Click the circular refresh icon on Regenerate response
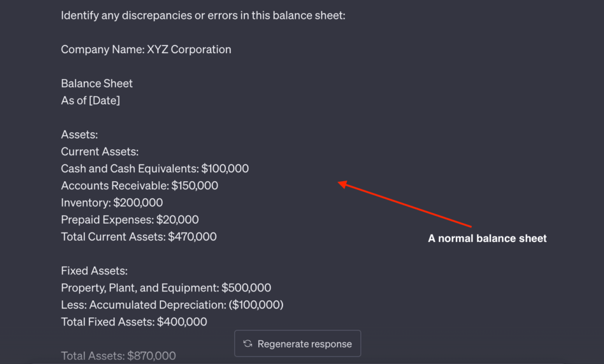This screenshot has height=364, width=604. [247, 343]
